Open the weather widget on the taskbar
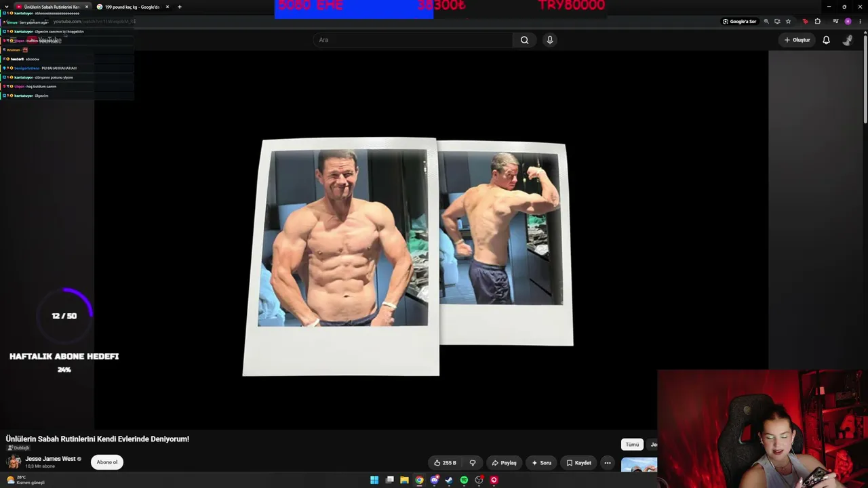Image resolution: width=868 pixels, height=488 pixels. pyautogui.click(x=26, y=480)
